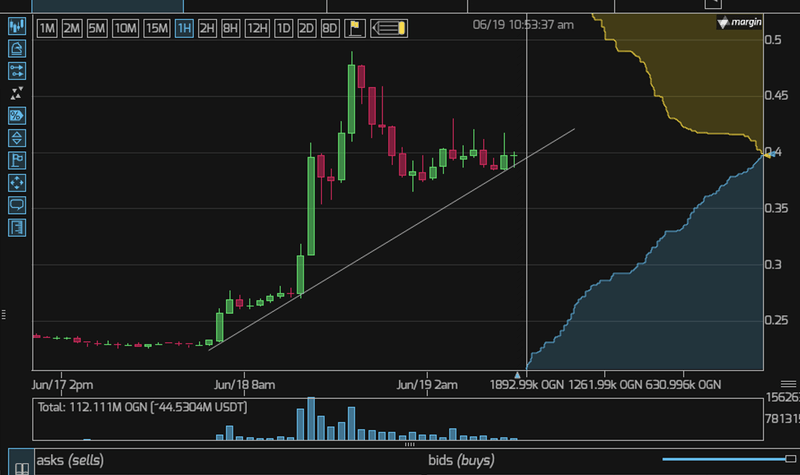Switch chart to 2M timeframe
Viewport: 800px width, 475px height.
[71, 28]
